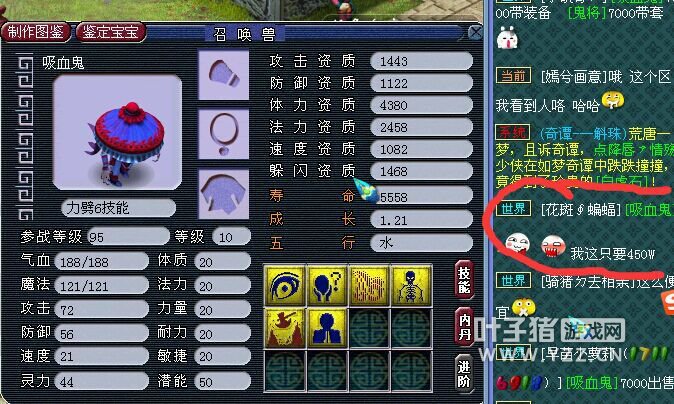Open the 鉴定宝宝 tab

point(111,32)
